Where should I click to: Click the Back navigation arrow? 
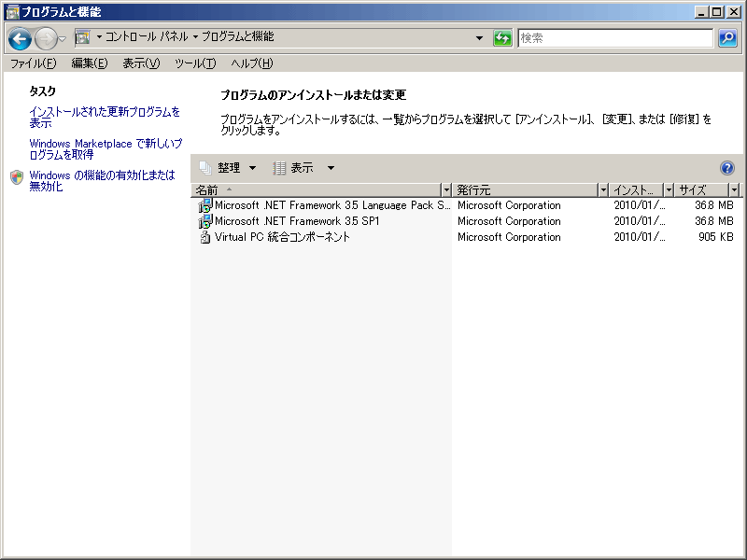coord(20,38)
